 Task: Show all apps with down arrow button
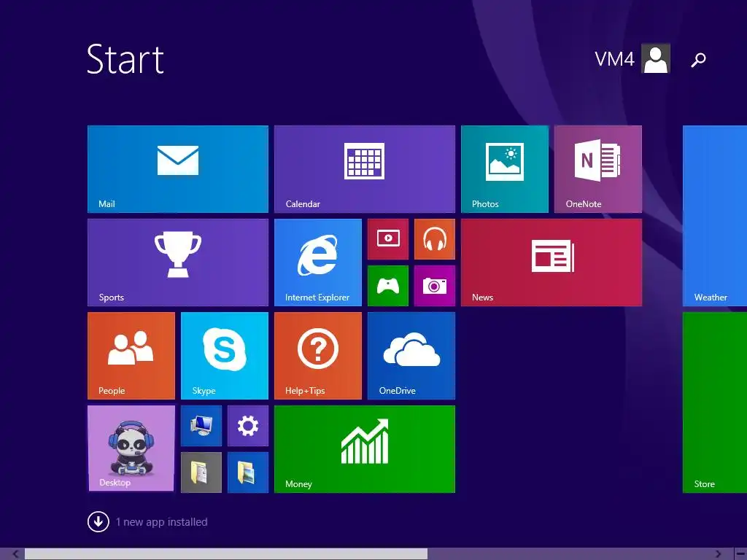[98, 522]
